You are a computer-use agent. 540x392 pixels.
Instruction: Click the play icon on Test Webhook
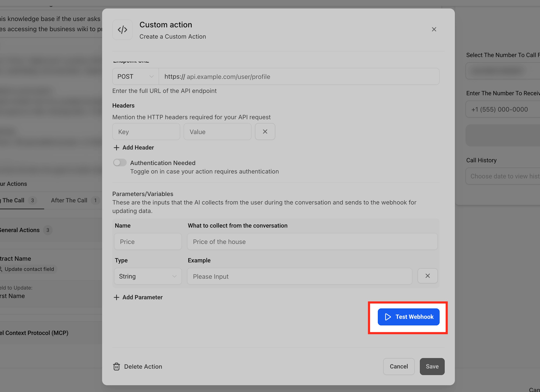tap(388, 317)
